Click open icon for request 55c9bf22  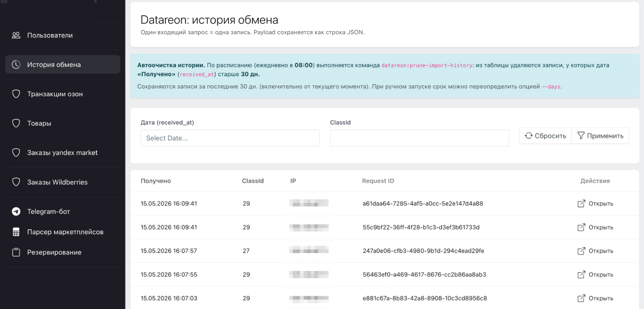(x=581, y=227)
